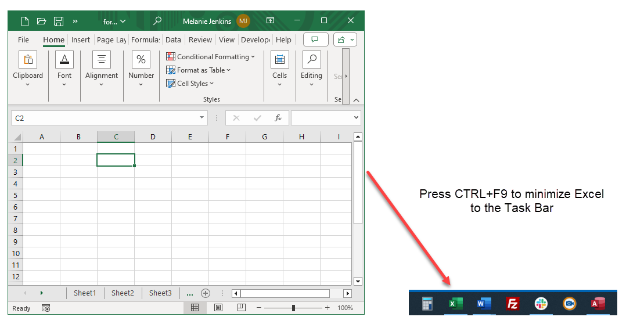Switch to the Review tab
Viewport: 644px width, 324px height.
click(x=200, y=40)
